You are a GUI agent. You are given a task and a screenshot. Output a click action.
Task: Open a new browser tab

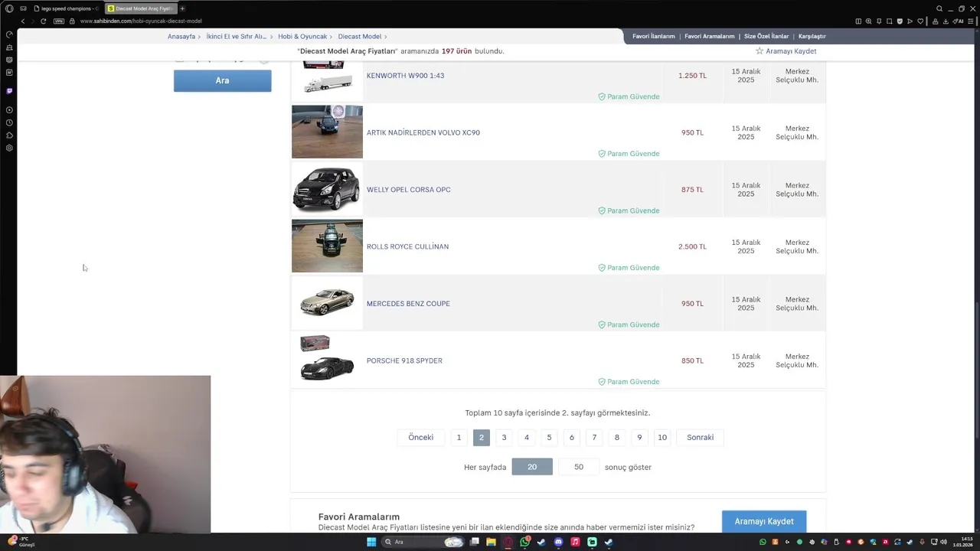click(182, 8)
